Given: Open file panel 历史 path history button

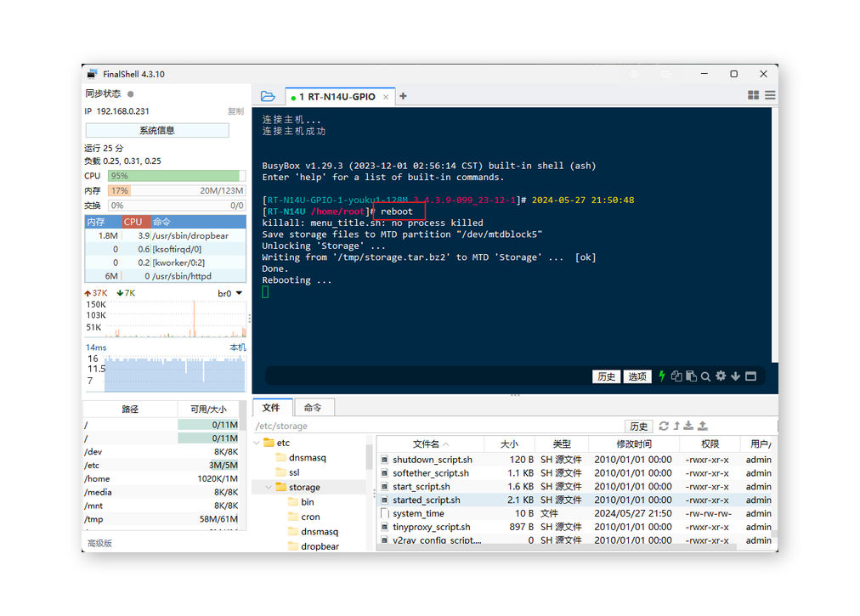Looking at the screenshot, I should point(638,427).
